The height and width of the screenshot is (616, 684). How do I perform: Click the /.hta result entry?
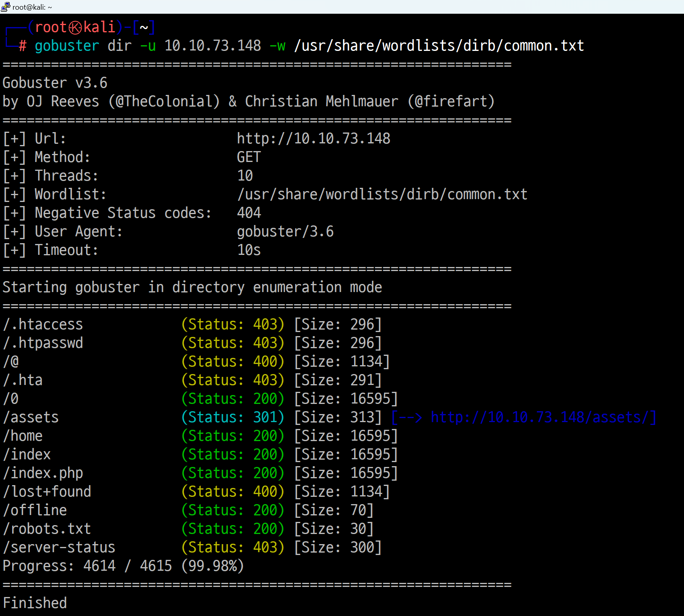pyautogui.click(x=23, y=380)
